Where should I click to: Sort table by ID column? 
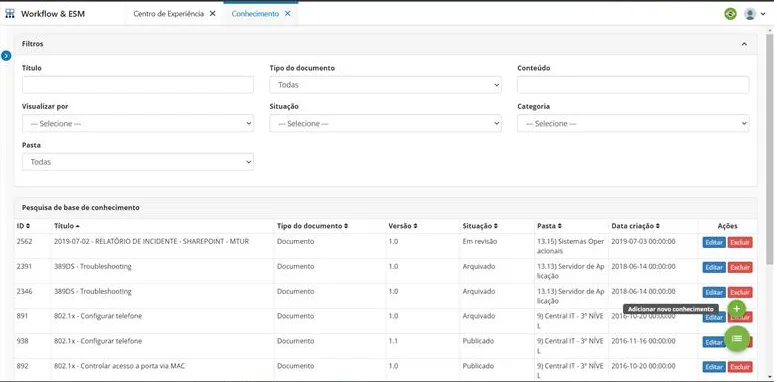click(x=23, y=226)
